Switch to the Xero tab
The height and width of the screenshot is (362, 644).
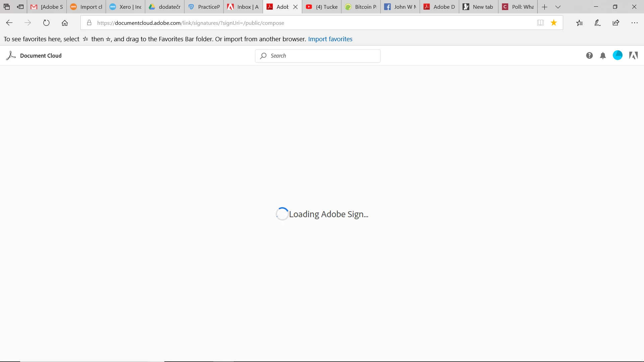click(125, 7)
